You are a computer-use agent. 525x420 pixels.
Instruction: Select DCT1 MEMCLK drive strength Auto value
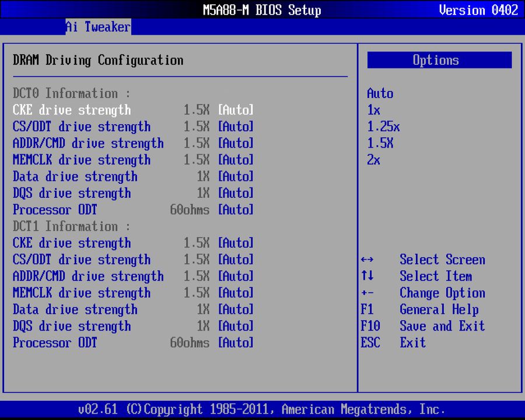[x=236, y=293]
